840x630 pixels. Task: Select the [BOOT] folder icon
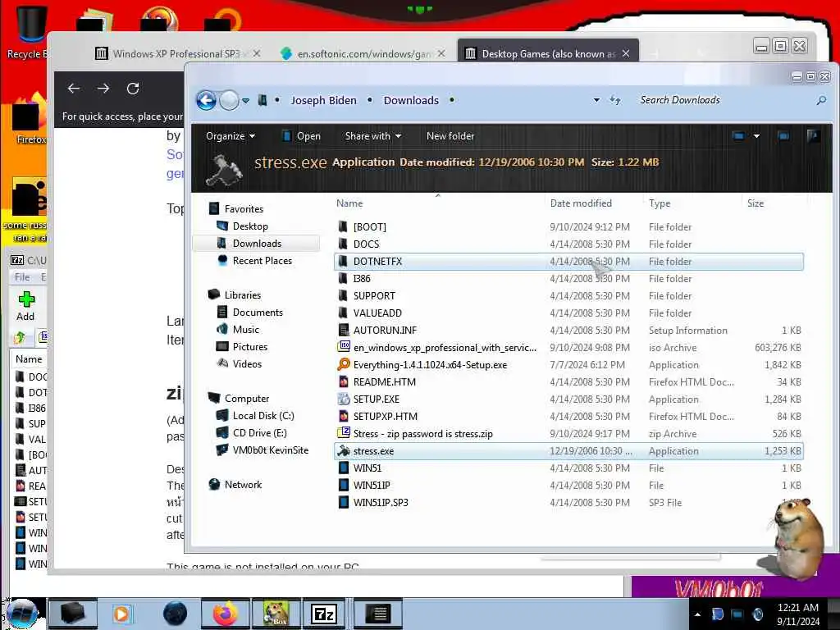pos(343,226)
